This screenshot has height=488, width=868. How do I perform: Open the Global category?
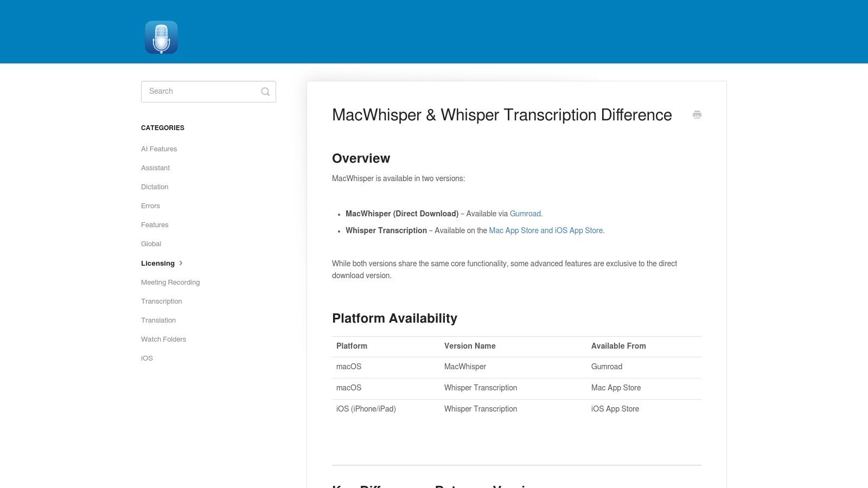pyautogui.click(x=151, y=243)
